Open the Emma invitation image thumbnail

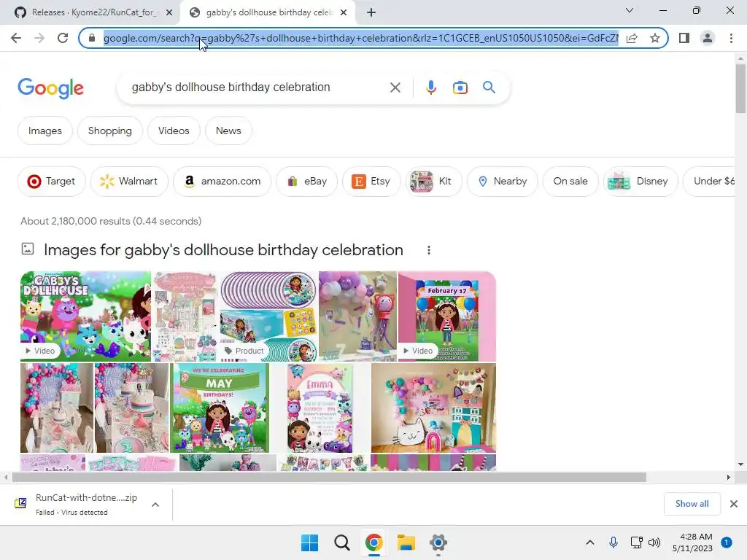[x=320, y=408]
